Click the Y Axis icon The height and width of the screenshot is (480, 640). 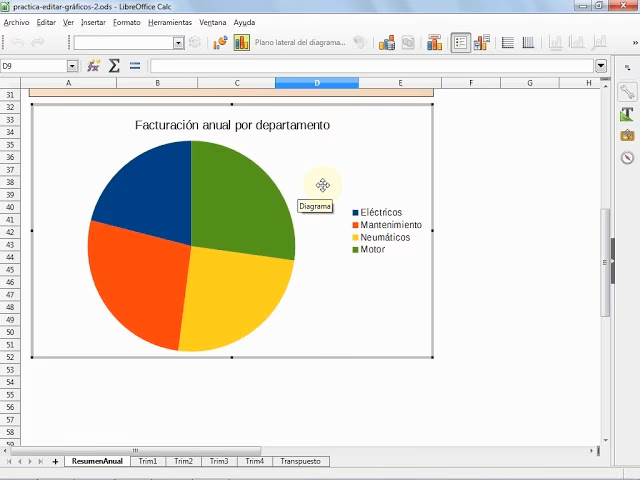tap(577, 42)
